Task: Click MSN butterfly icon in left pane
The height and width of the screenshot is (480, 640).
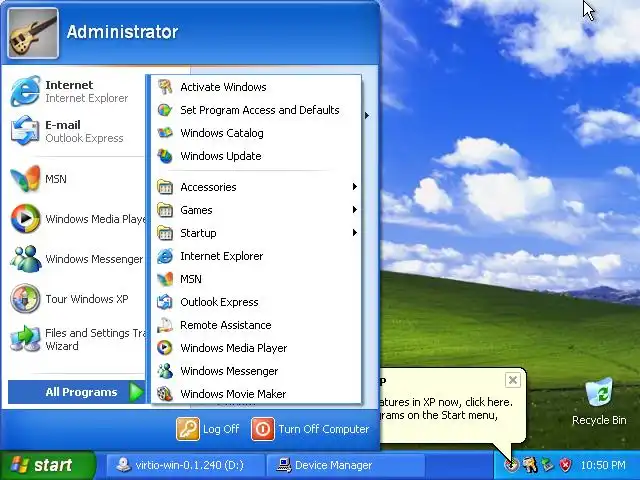Action: click(x=25, y=179)
